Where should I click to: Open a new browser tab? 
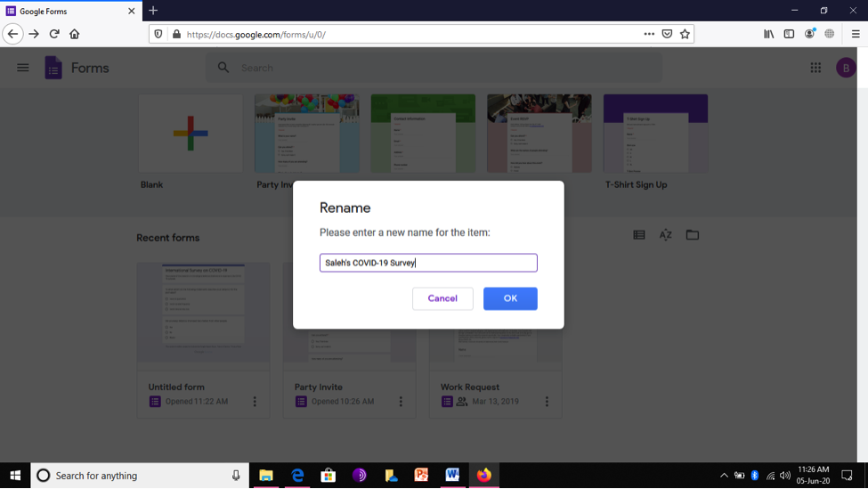(153, 11)
